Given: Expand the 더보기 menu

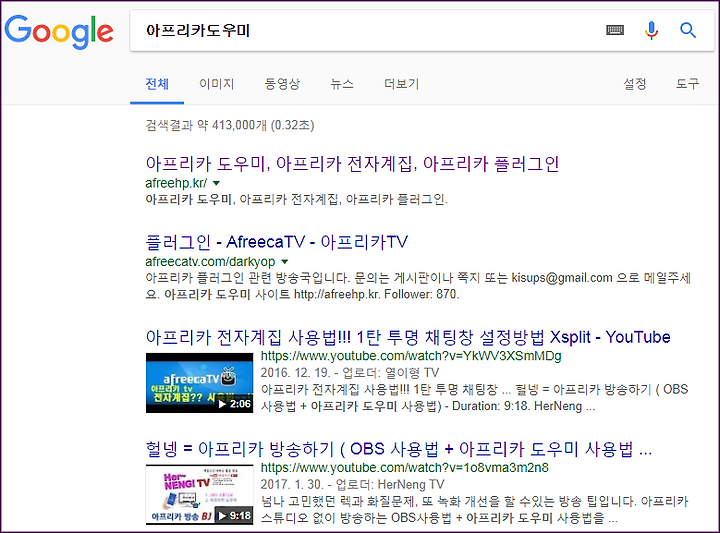Looking at the screenshot, I should coord(402,84).
